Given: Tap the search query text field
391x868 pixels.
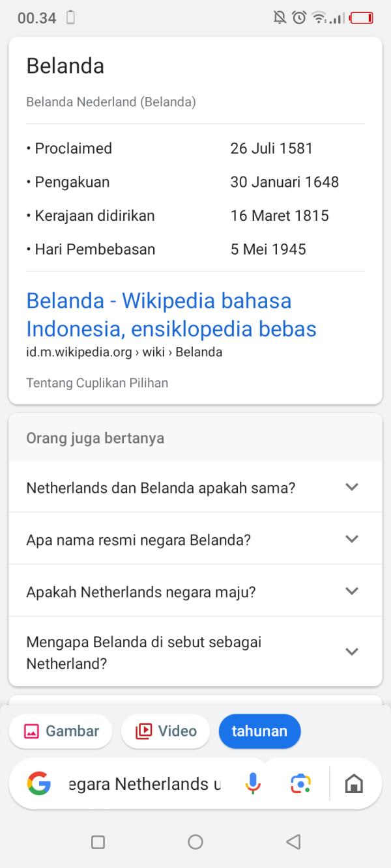Looking at the screenshot, I should (x=145, y=783).
